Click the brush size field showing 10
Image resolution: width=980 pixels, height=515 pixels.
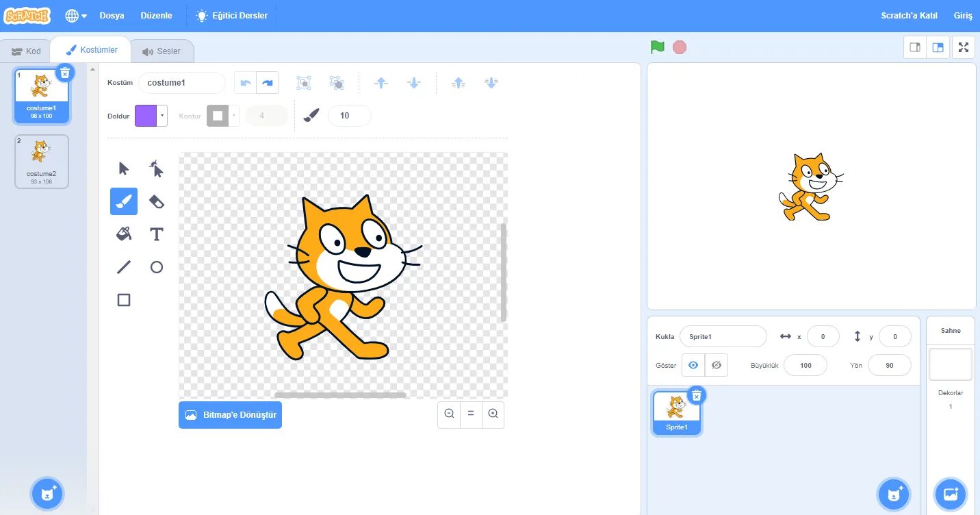(x=350, y=116)
